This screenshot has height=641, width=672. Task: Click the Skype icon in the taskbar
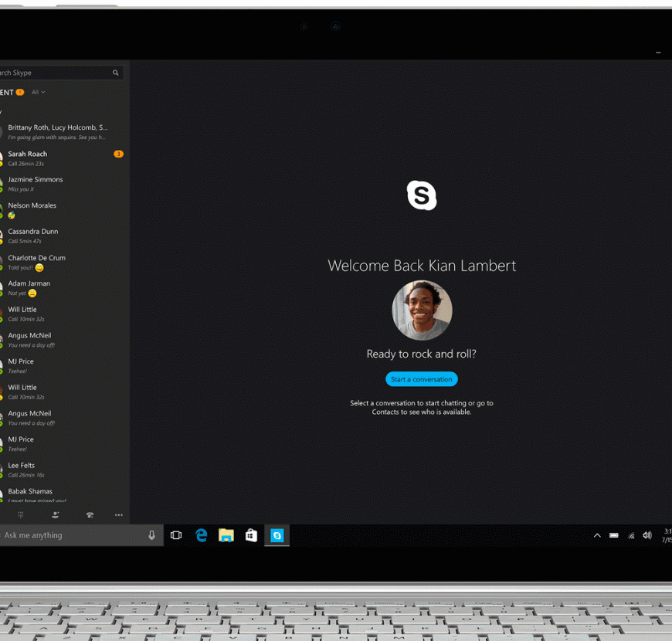click(277, 535)
